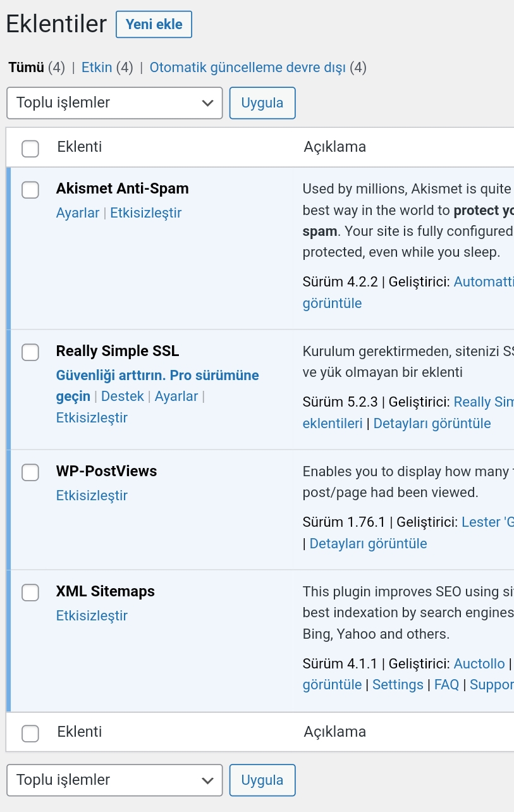Deactivate WP-PostViews via Etkisizleştir
The image size is (514, 812).
[92, 496]
